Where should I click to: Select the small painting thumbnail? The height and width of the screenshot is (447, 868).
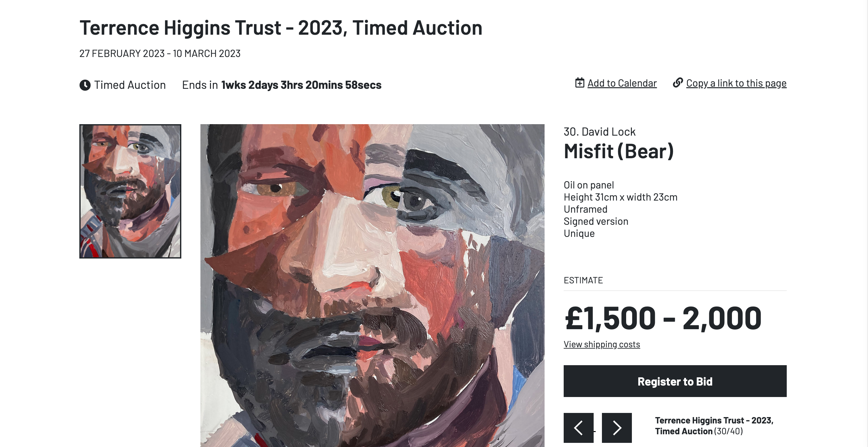[130, 191]
